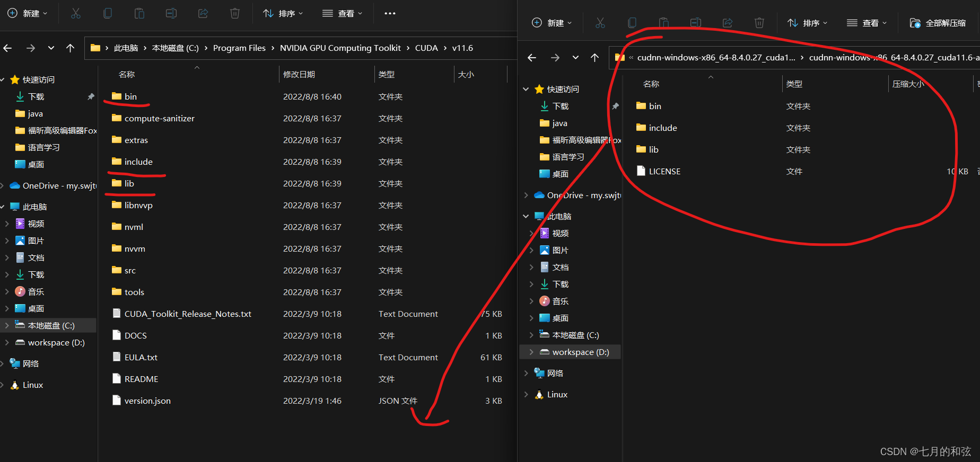Select nvml folder
Image resolution: width=980 pixels, height=462 pixels.
coord(134,227)
